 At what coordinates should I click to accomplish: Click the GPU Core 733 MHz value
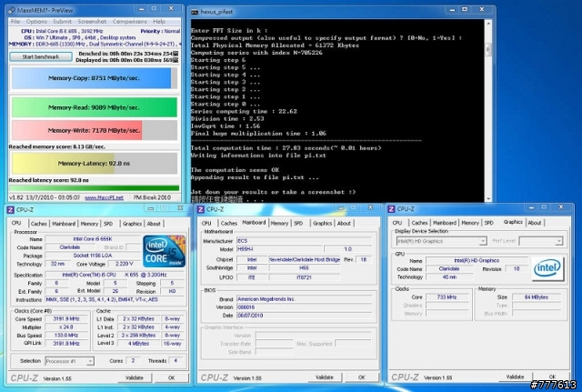(x=447, y=297)
